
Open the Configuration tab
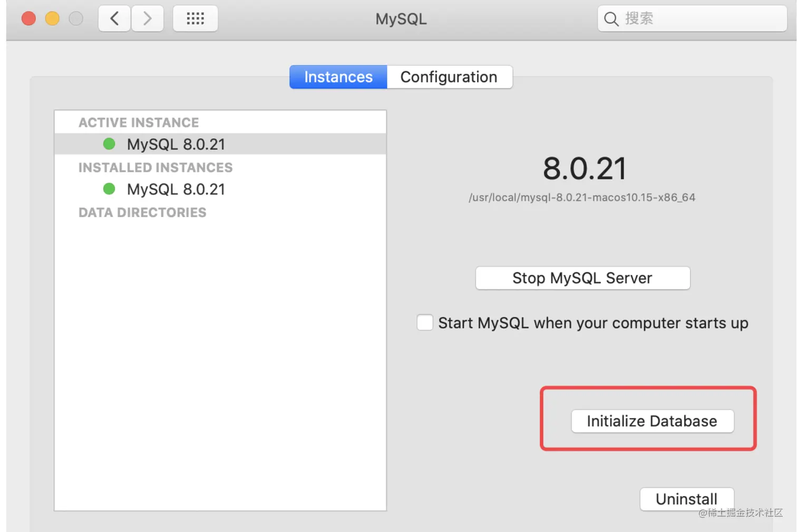(449, 77)
